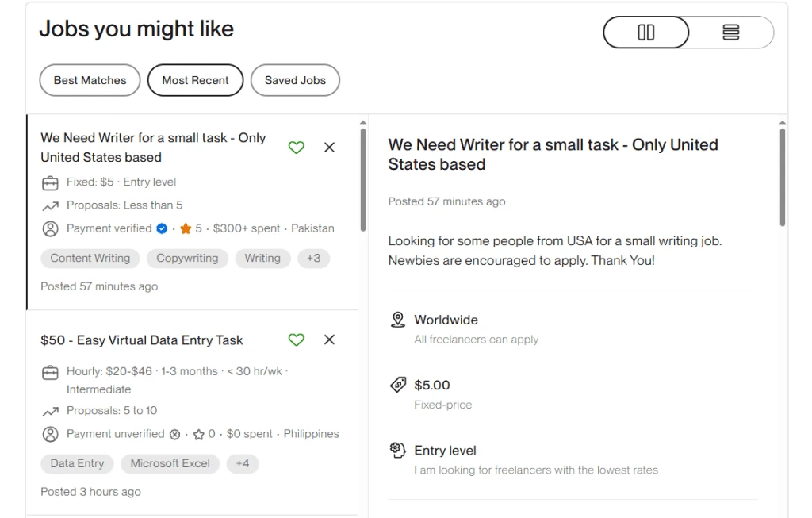Click the Data Entry skill tag
Image resolution: width=812 pixels, height=518 pixels.
77,463
